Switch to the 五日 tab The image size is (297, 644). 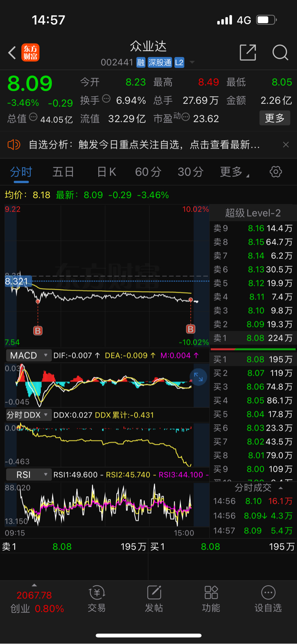[63, 172]
